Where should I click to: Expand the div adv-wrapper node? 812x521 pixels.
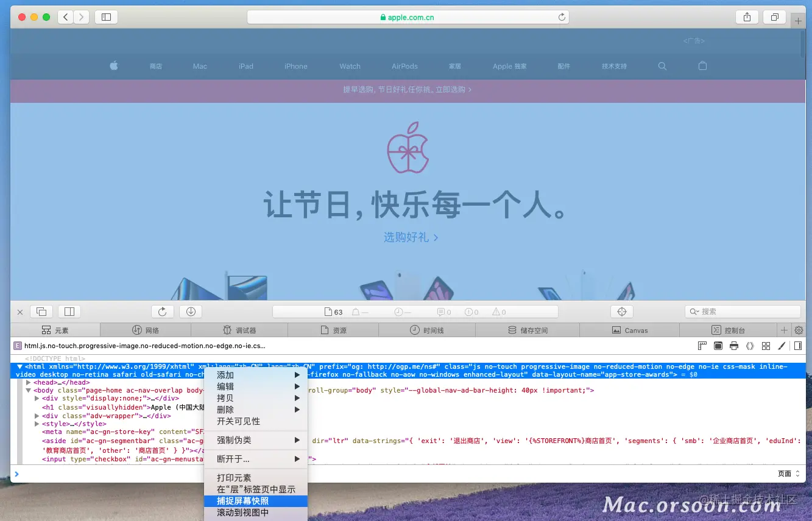pyautogui.click(x=37, y=416)
